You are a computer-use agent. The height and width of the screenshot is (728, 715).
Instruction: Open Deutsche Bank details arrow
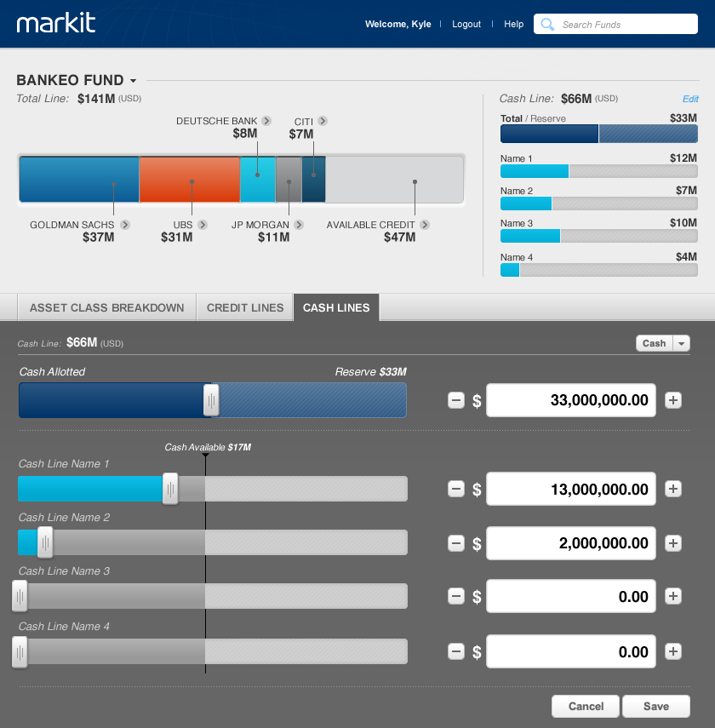pos(266,121)
